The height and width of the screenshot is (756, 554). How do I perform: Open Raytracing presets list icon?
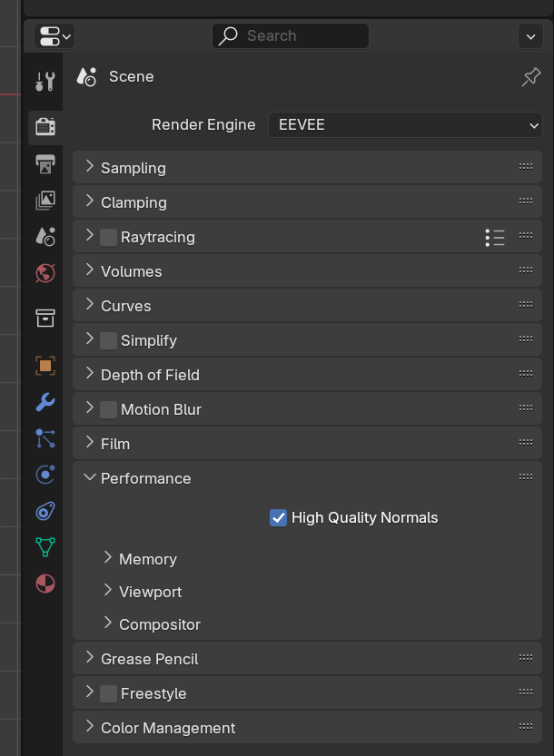(495, 237)
